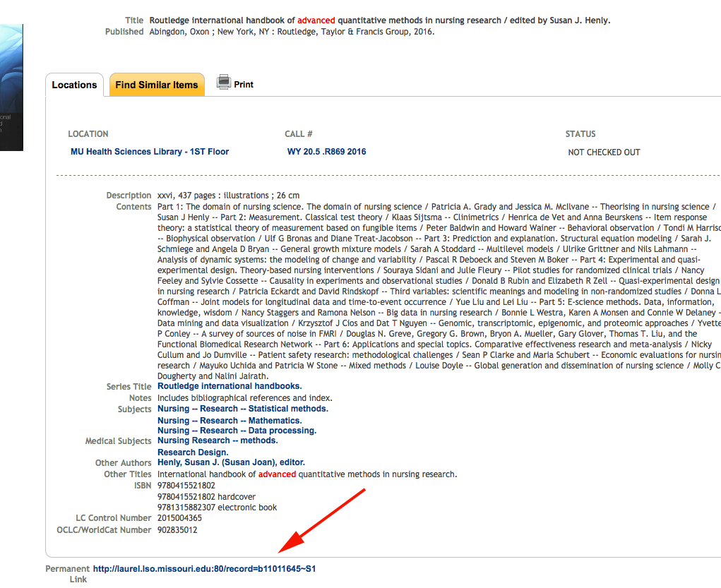Image resolution: width=721 pixels, height=588 pixels.
Task: Select the Locations tab
Action: point(74,84)
